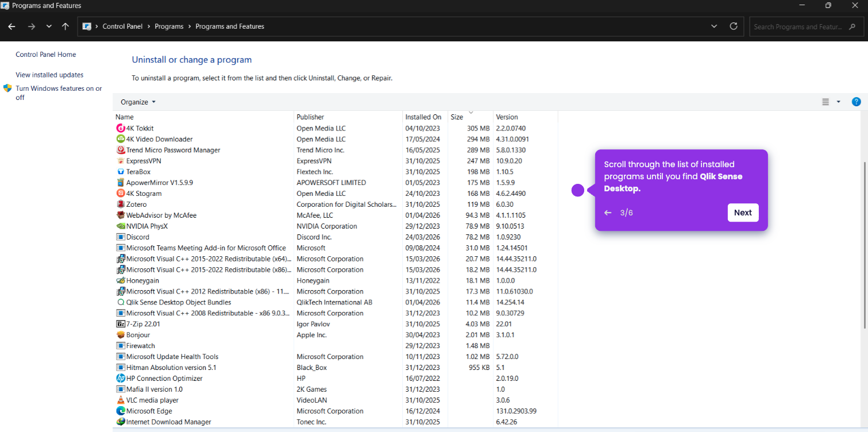Click the 4K Tokkit program icon
This screenshot has width=868, height=432.
121,128
